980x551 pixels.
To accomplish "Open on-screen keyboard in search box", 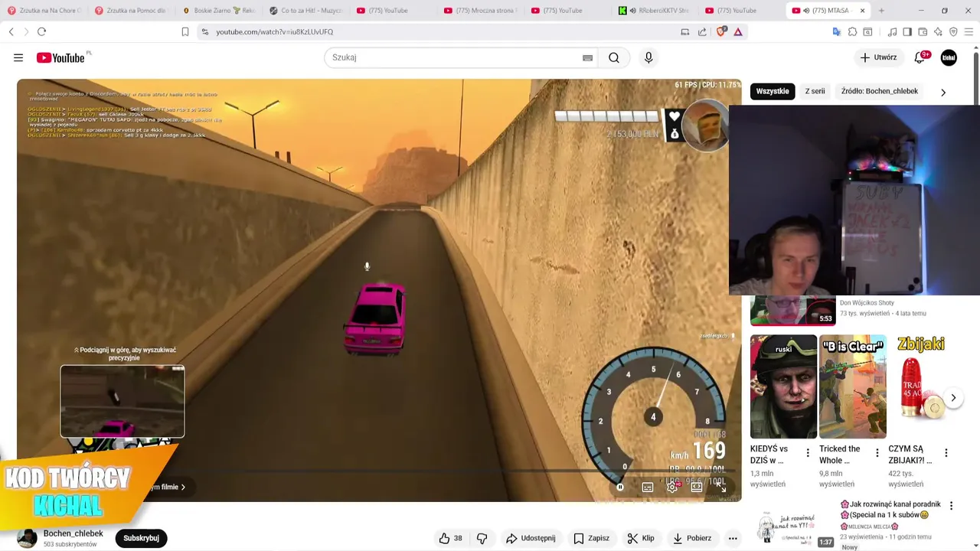I will click(x=587, y=57).
